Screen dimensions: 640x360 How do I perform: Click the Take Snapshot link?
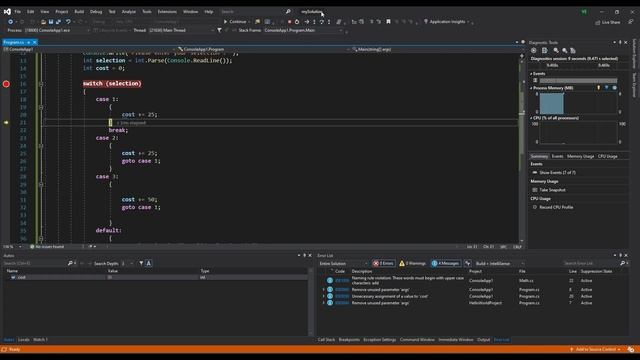552,190
